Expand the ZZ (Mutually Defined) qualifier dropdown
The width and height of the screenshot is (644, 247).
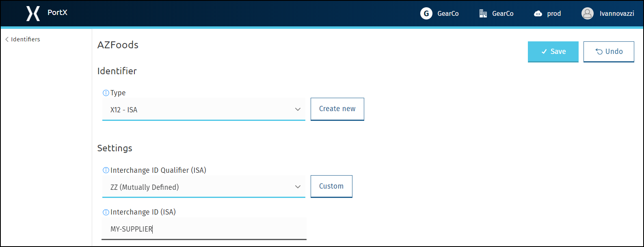pos(203,187)
